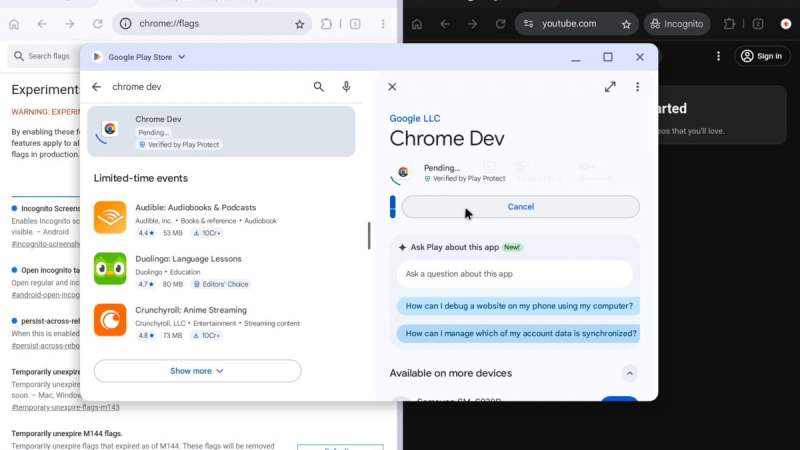Open extensions puzzle icon in incognito window
The height and width of the screenshot is (450, 800).
(729, 24)
